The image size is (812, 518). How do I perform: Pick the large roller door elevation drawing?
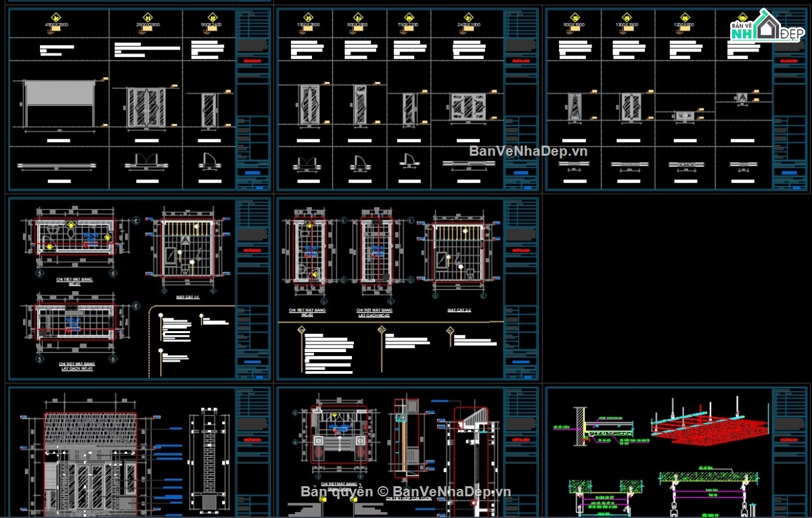click(59, 103)
